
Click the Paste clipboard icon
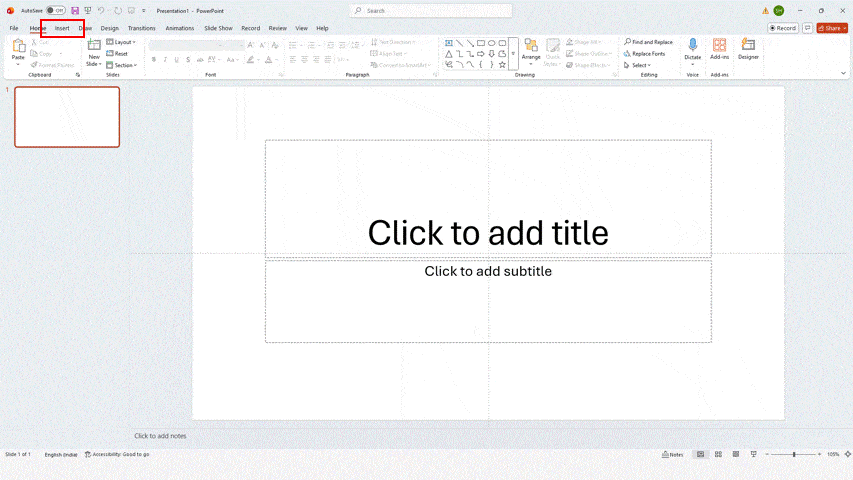pos(18,47)
